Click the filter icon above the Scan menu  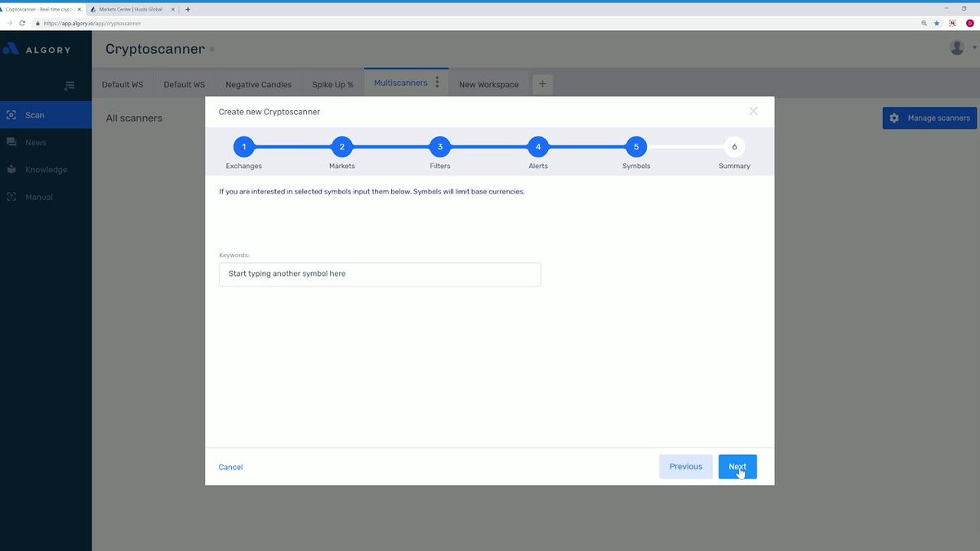69,85
